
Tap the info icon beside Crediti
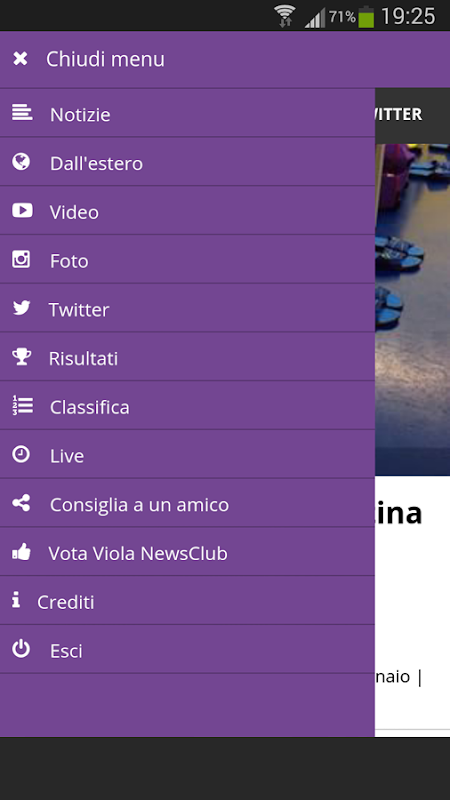[x=16, y=600]
